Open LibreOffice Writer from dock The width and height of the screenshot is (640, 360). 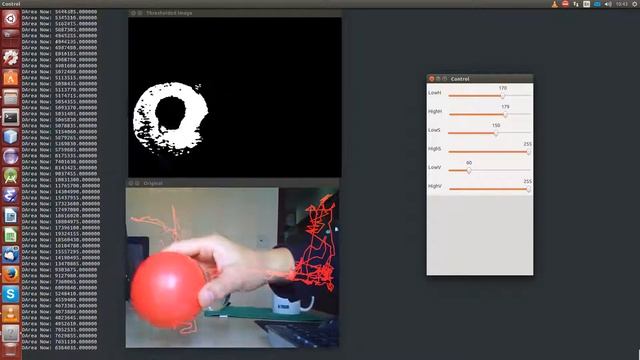pos(11,216)
